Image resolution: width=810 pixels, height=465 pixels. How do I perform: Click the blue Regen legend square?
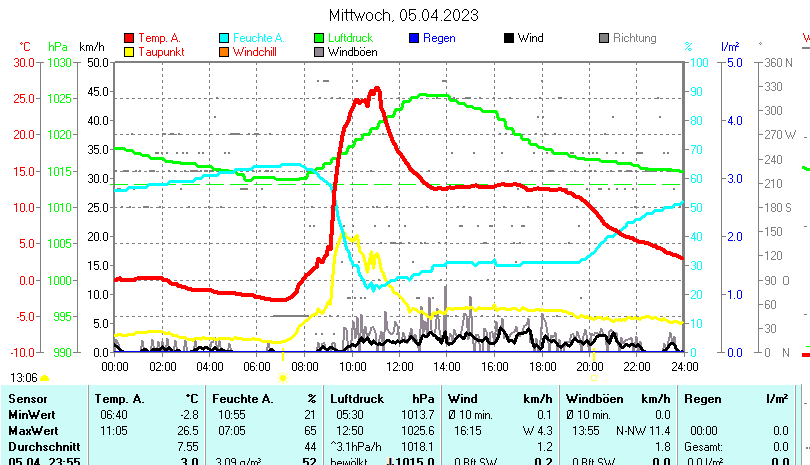coord(414,38)
